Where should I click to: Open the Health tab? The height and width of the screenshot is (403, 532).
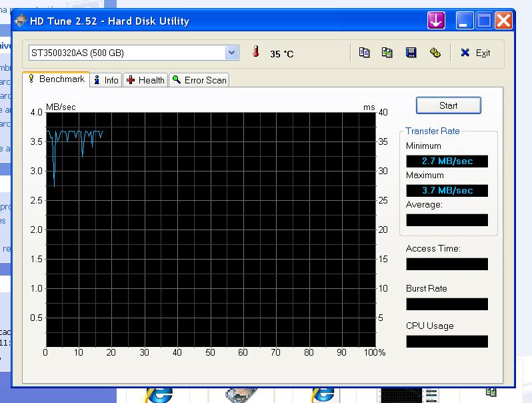coord(145,81)
